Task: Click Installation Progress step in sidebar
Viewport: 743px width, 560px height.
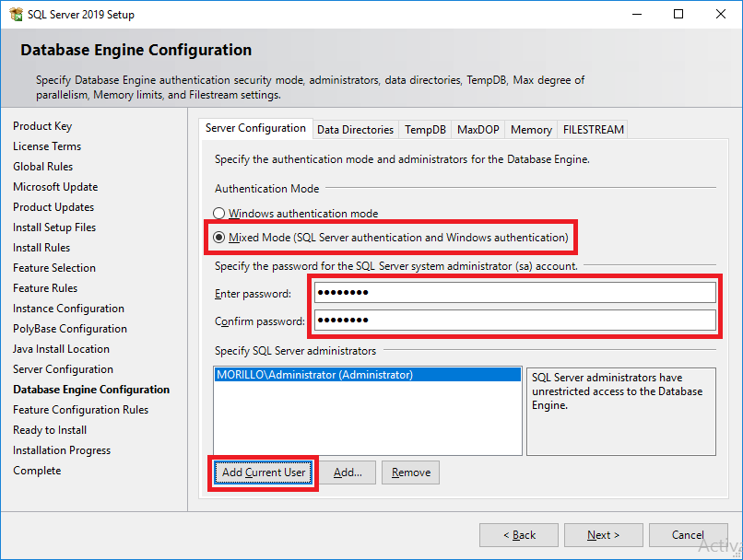Action: pyautogui.click(x=62, y=450)
